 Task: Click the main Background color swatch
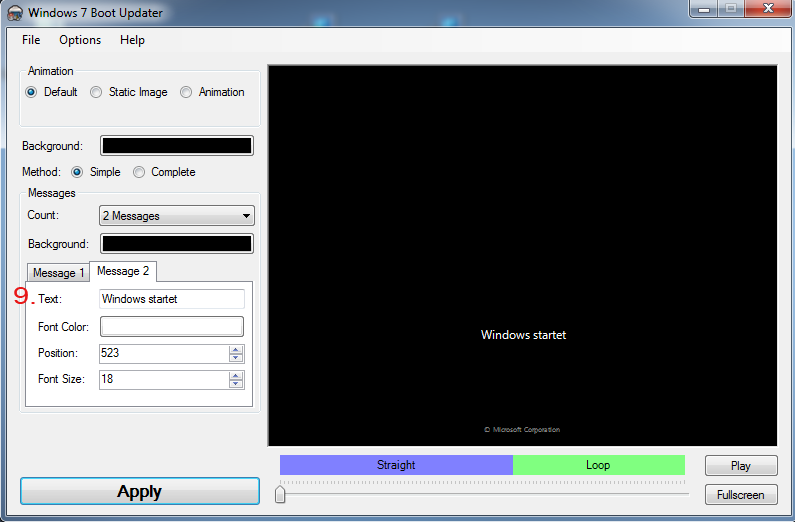click(x=177, y=146)
